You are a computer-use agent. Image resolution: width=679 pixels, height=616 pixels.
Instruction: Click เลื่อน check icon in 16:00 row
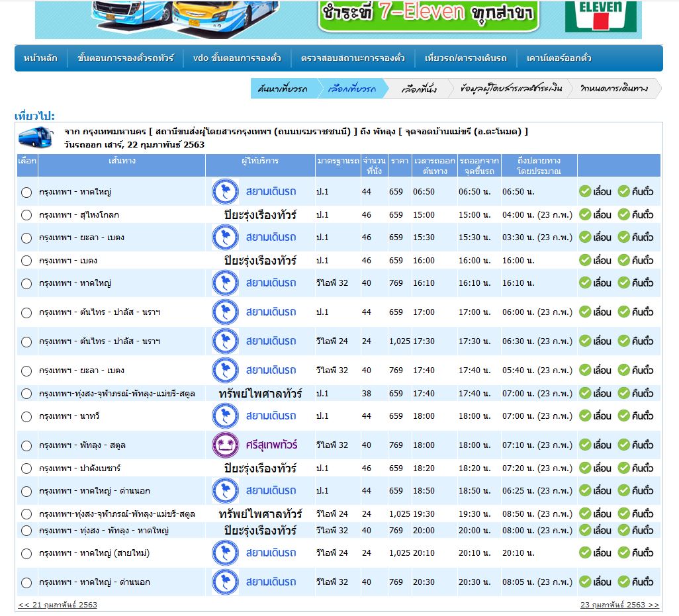pos(585,260)
